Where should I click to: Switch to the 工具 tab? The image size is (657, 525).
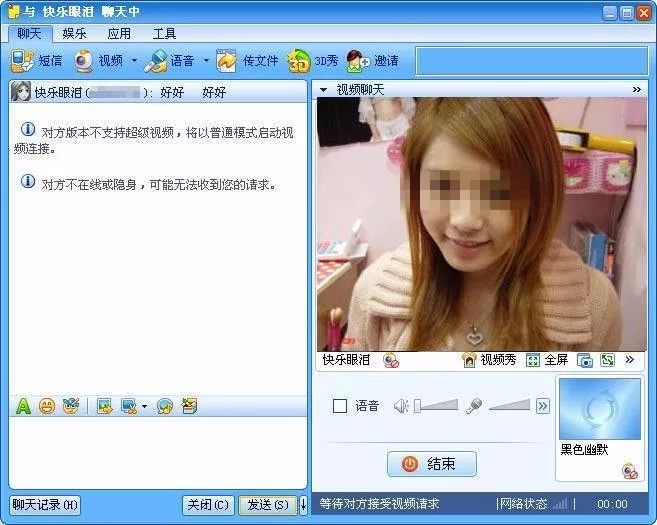164,34
